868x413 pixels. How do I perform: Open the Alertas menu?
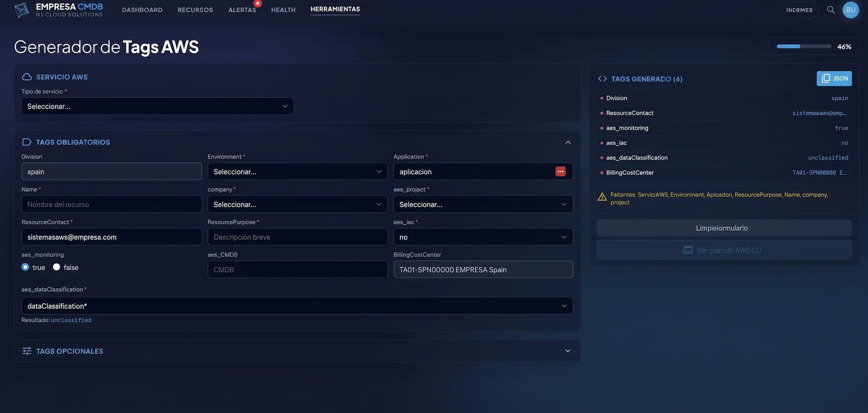[x=242, y=10]
